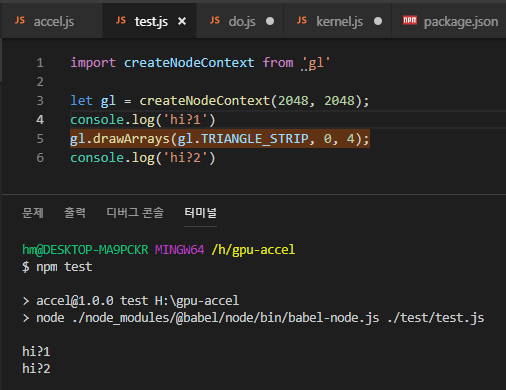Click the '/h/gpu-accel' path in terminal

click(253, 249)
